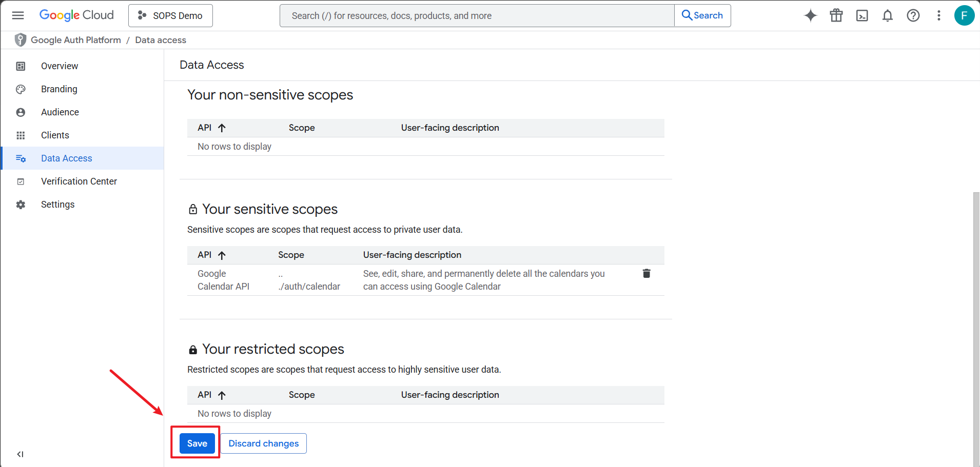Navigate to the Clients section

(55, 135)
